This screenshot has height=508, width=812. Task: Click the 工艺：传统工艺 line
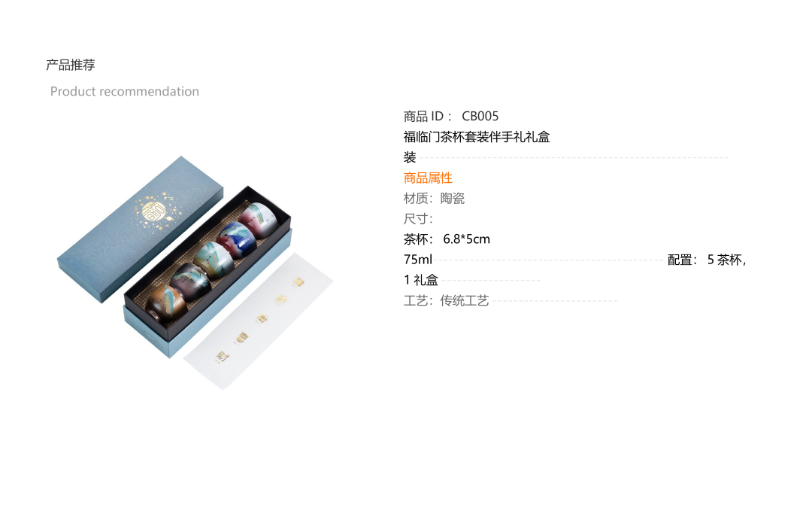point(446,300)
